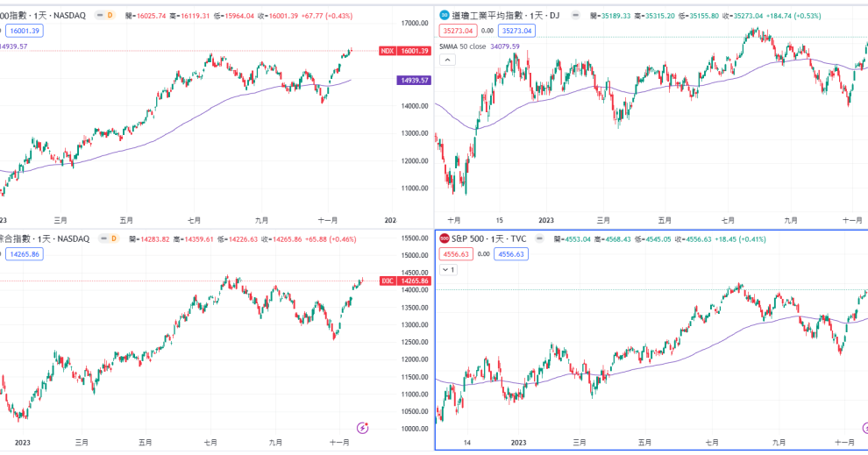868x455 pixels.
Task: Select the red IXIC price label on the axis
Action: tap(405, 281)
